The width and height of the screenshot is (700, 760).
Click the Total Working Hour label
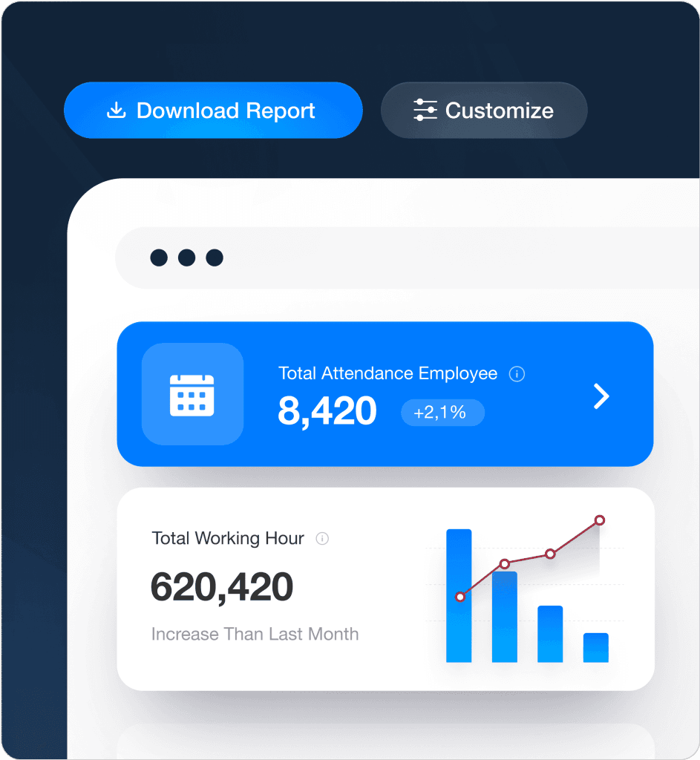tap(228, 539)
